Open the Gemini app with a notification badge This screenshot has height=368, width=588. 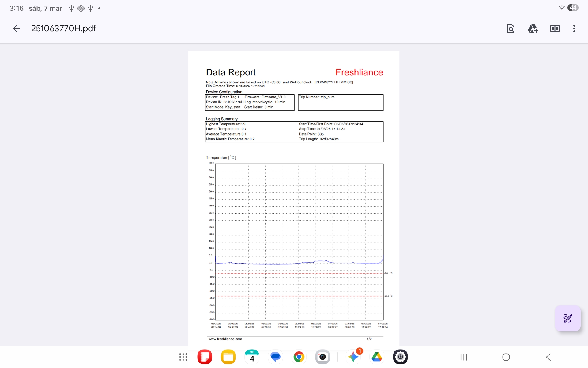353,357
